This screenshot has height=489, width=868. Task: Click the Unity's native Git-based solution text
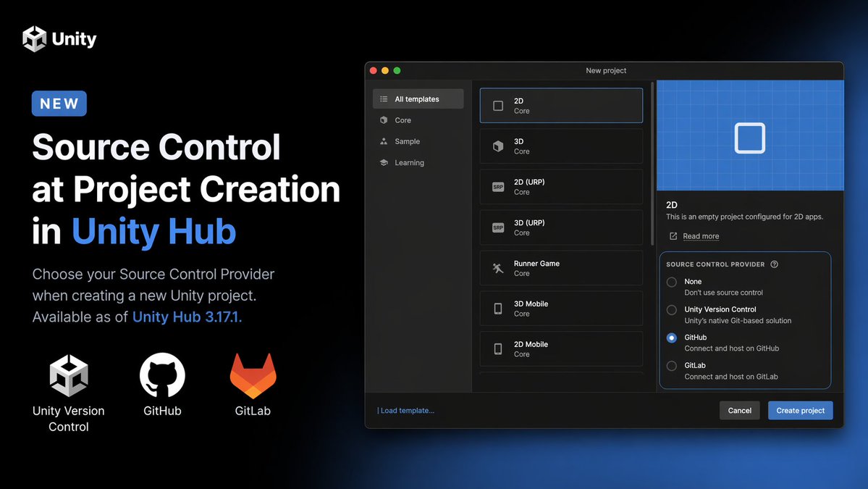[738, 321]
